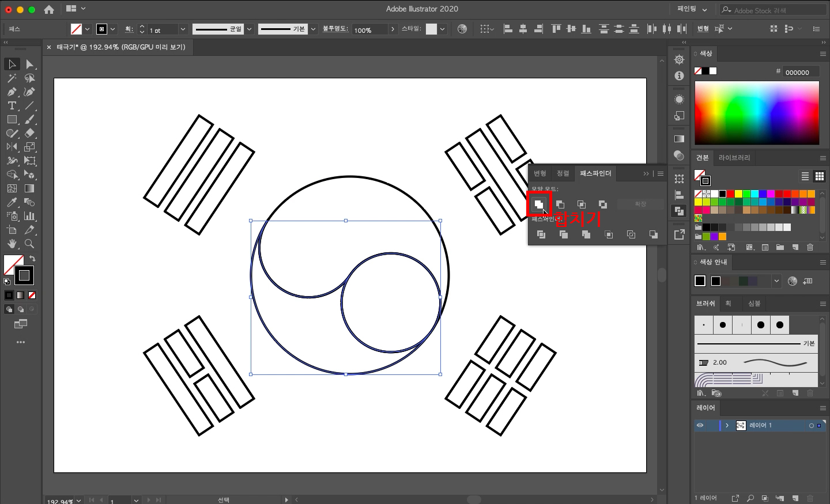Screen dimensions: 830x504
Task: Open the graphic style dropdown
Action: (442, 29)
